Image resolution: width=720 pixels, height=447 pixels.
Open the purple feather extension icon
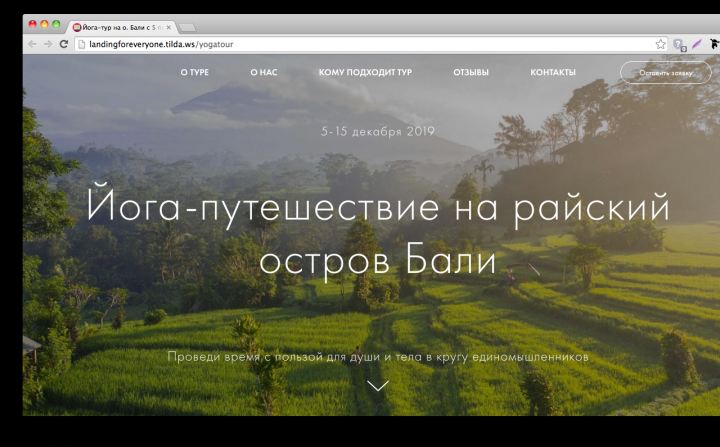tap(697, 44)
